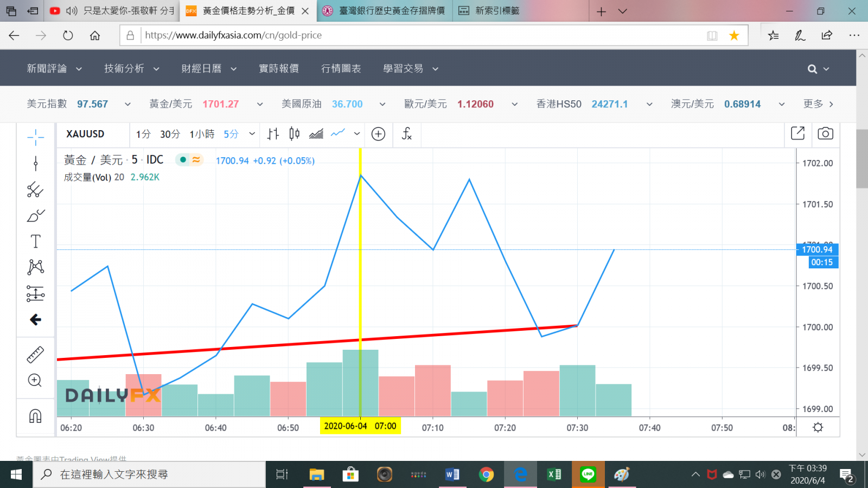The image size is (868, 488).
Task: Open browser settings and more menu
Action: (854, 35)
